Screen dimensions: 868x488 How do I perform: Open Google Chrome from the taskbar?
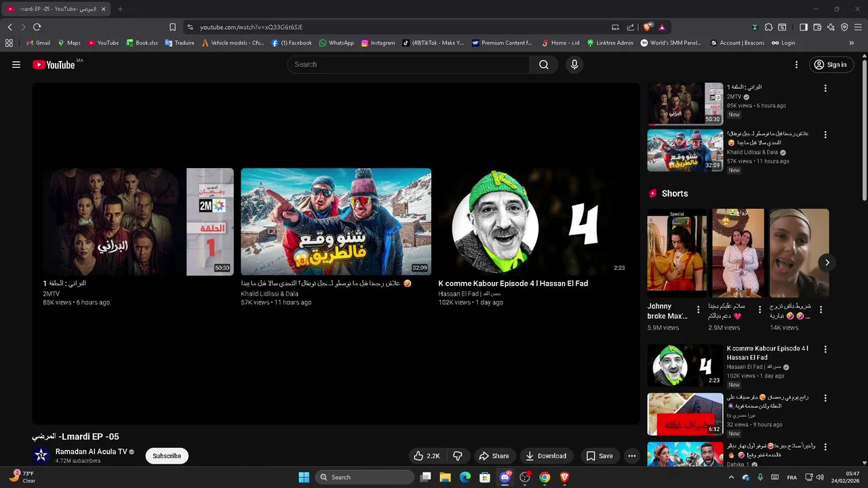[x=545, y=477]
